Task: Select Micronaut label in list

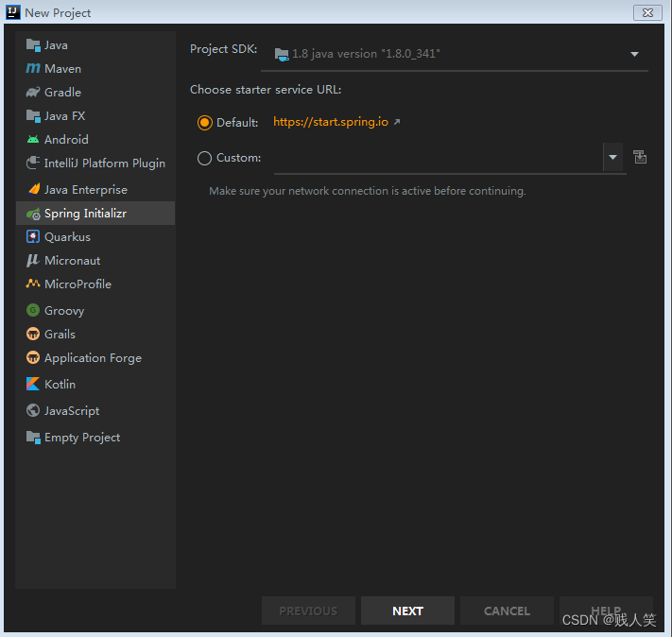Action: [x=72, y=260]
